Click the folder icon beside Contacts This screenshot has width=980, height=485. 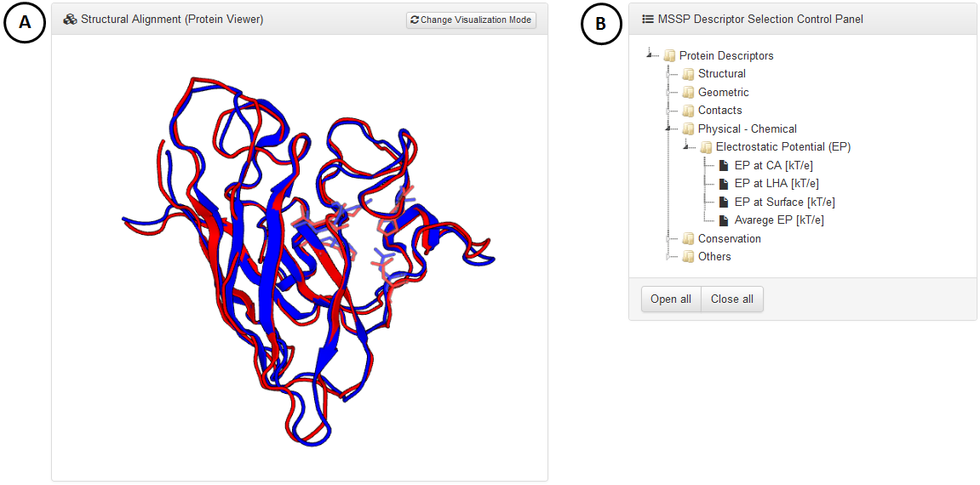pyautogui.click(x=688, y=111)
